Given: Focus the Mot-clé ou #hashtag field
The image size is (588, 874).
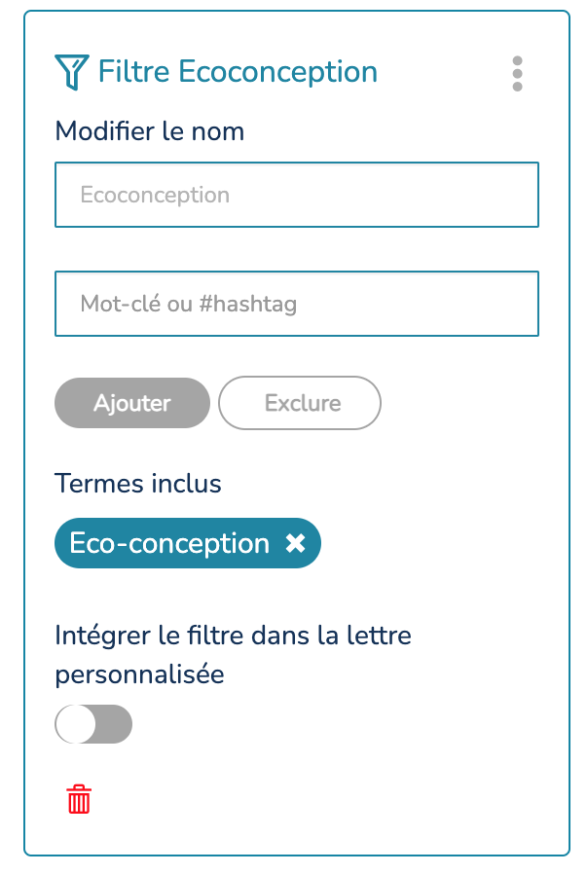Looking at the screenshot, I should pyautogui.click(x=297, y=304).
